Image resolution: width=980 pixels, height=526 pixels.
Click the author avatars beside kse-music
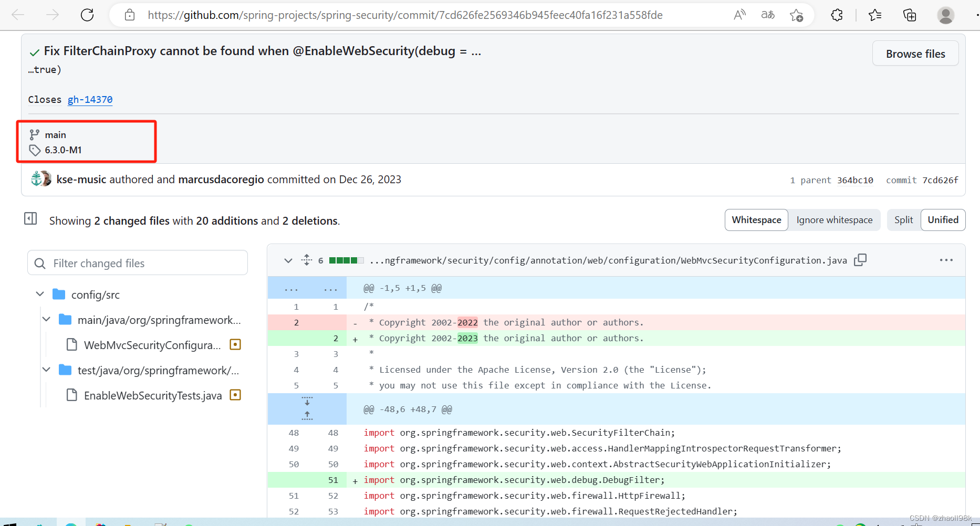(x=41, y=179)
